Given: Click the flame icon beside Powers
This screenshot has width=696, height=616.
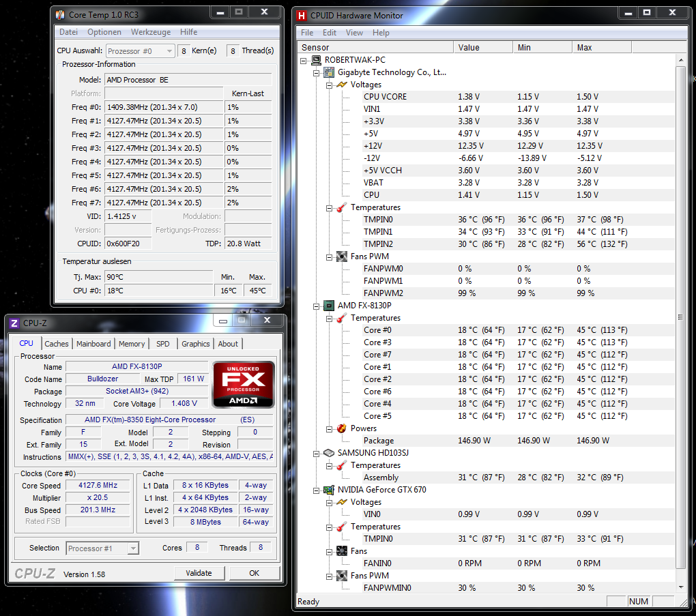Looking at the screenshot, I should pyautogui.click(x=342, y=428).
